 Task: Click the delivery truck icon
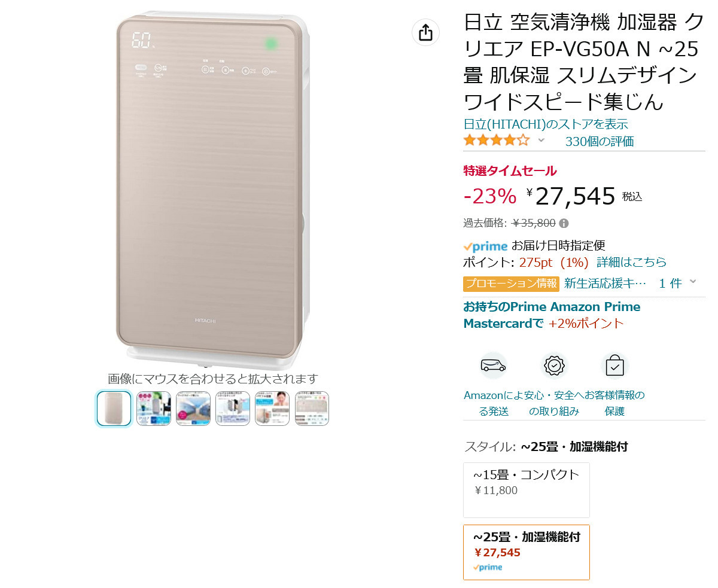tap(494, 365)
